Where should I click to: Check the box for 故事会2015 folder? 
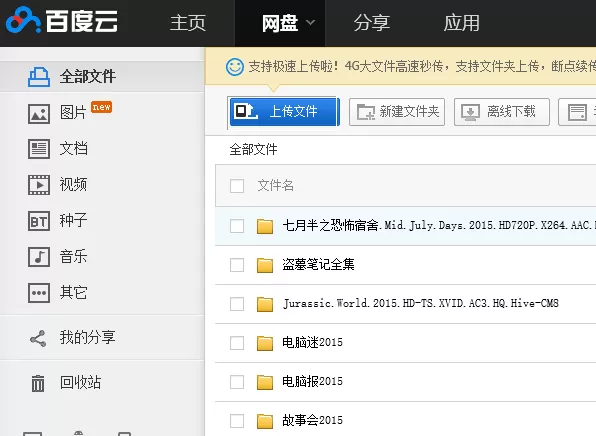(x=237, y=421)
